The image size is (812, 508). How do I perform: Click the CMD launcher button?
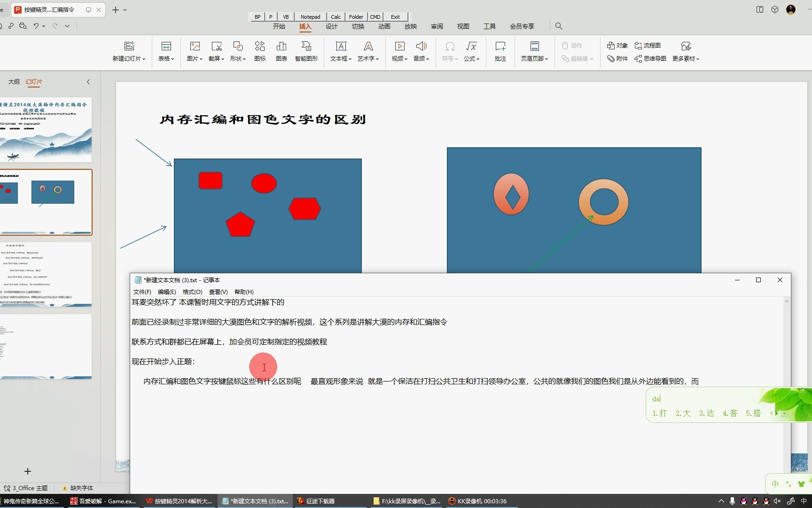[375, 17]
